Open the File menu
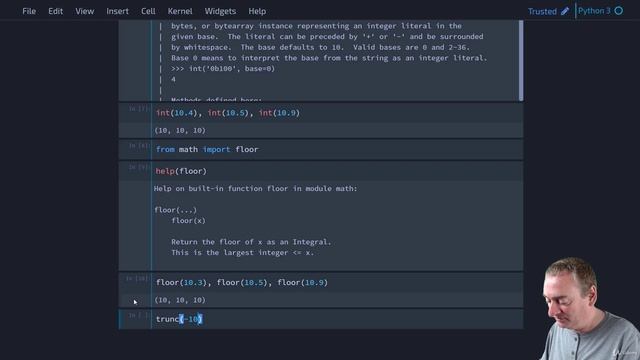640x360 pixels. point(29,11)
